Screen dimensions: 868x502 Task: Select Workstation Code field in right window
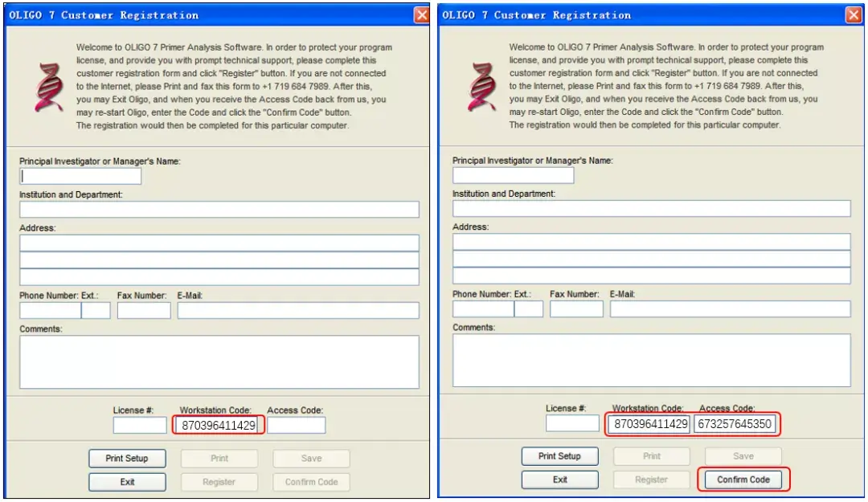pyautogui.click(x=649, y=424)
